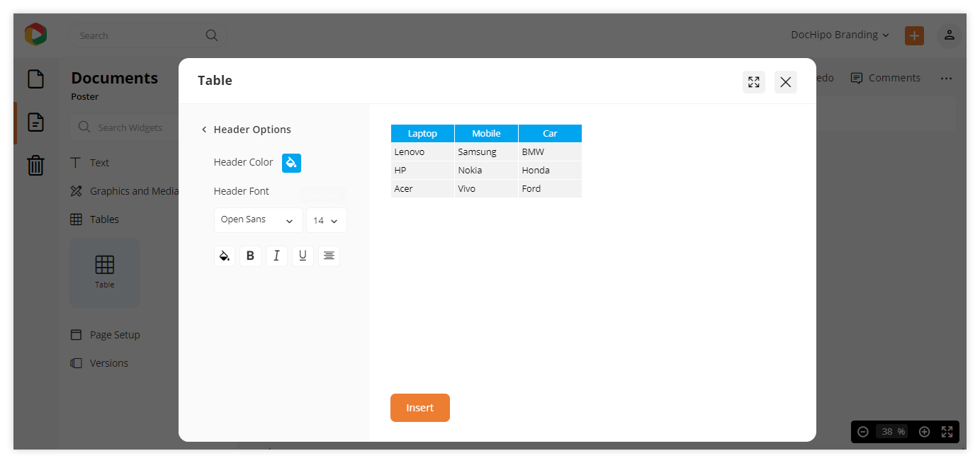This screenshot has height=463, width=980.
Task: Select the Lenovo table cell
Action: (422, 152)
